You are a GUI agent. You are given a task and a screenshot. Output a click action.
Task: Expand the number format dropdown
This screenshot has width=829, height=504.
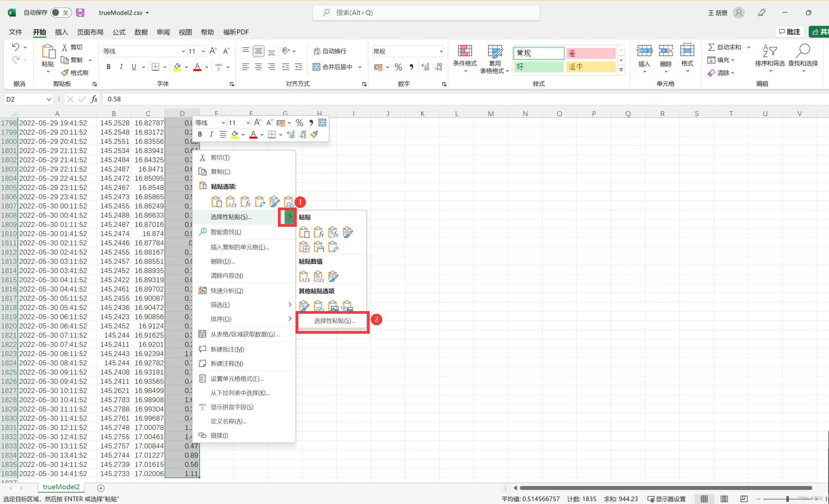pyautogui.click(x=441, y=51)
